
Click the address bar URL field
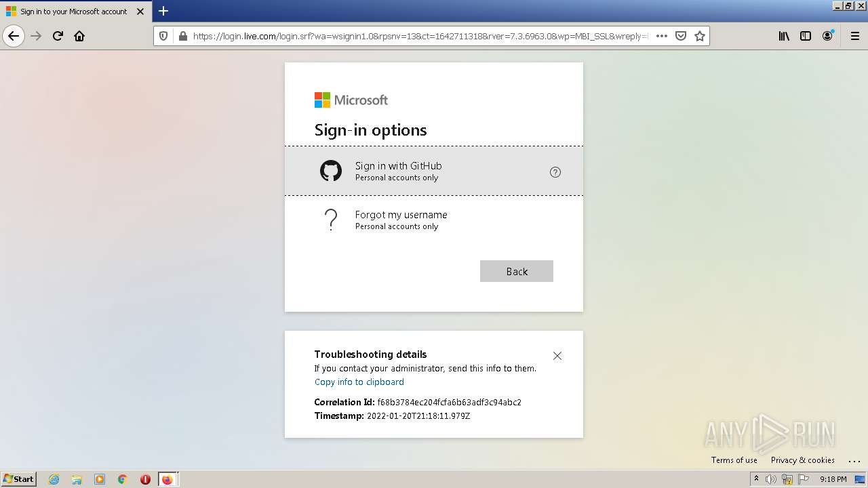pyautogui.click(x=420, y=36)
